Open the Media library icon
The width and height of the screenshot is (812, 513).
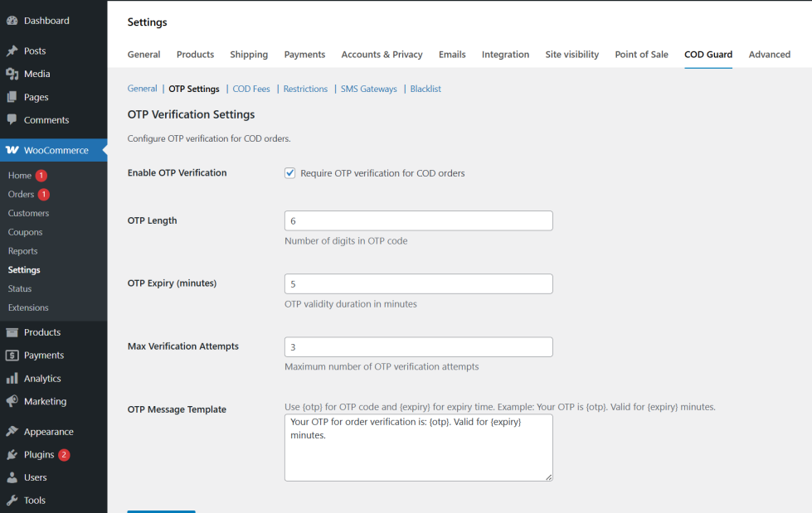pyautogui.click(x=14, y=74)
